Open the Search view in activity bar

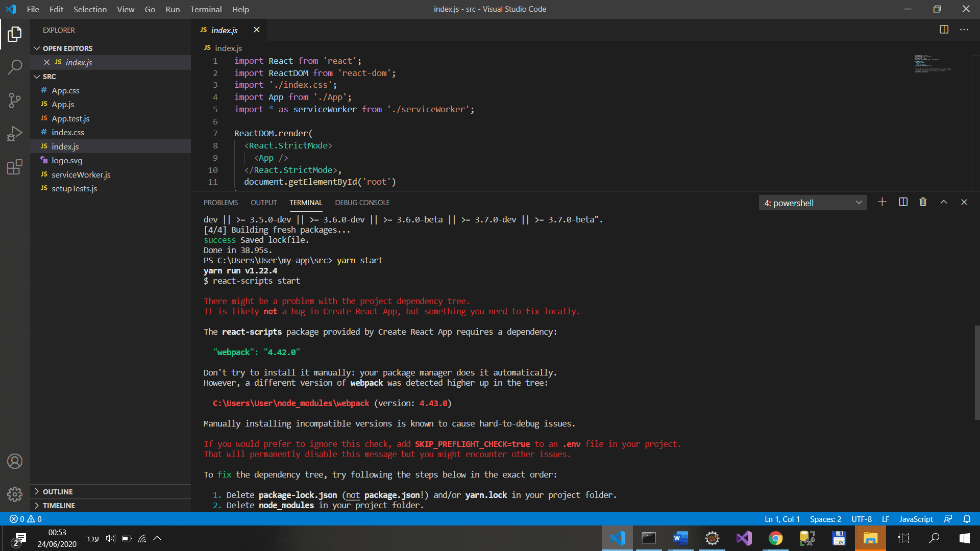(x=15, y=67)
